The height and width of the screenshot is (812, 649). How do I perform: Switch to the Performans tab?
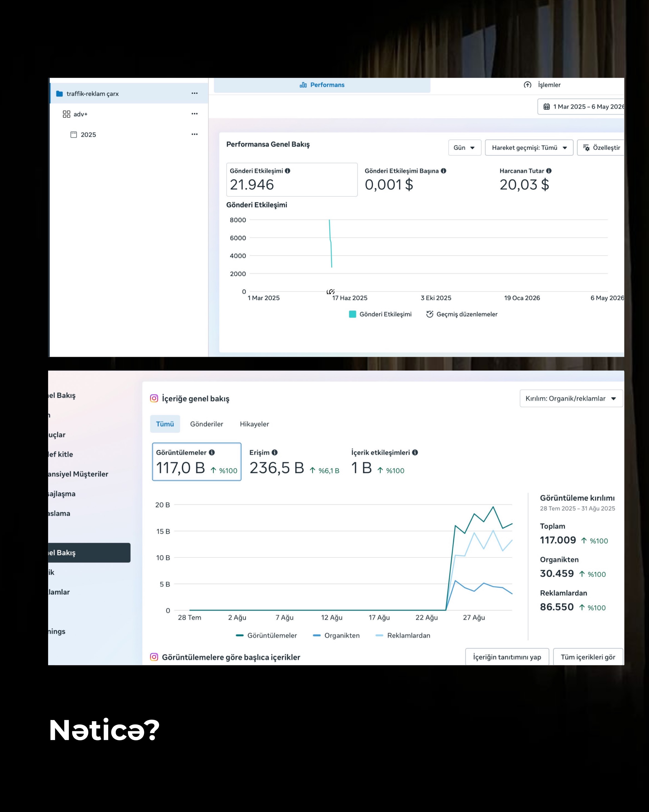click(322, 85)
